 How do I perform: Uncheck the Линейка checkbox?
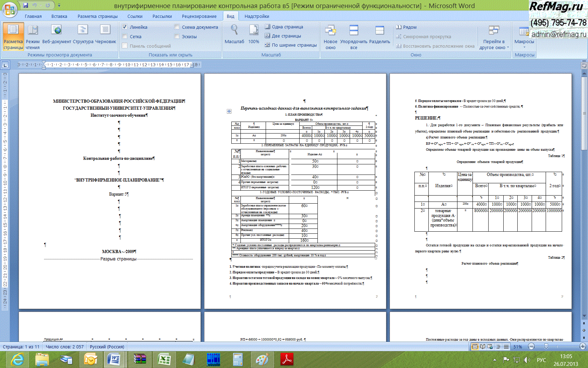coord(125,27)
